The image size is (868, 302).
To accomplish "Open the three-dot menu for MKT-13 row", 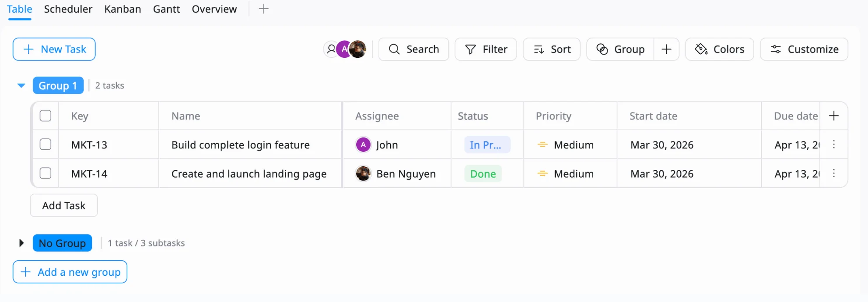I will pyautogui.click(x=834, y=144).
